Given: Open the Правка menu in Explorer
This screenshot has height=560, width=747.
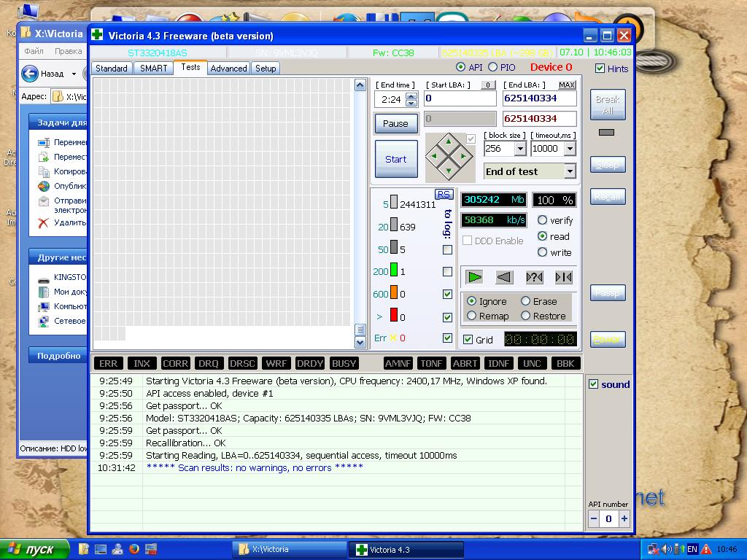Looking at the screenshot, I should (x=68, y=51).
